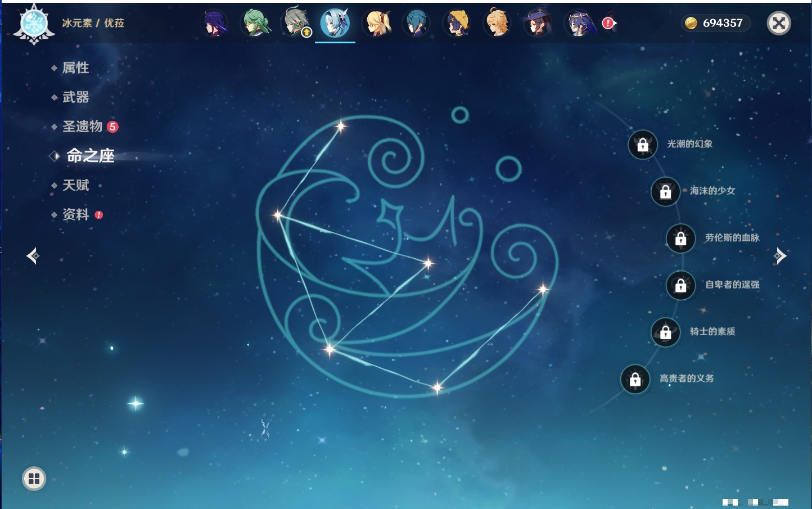Image resolution: width=812 pixels, height=509 pixels.
Task: Switch to the blonde ponytail character avatar
Action: click(377, 24)
